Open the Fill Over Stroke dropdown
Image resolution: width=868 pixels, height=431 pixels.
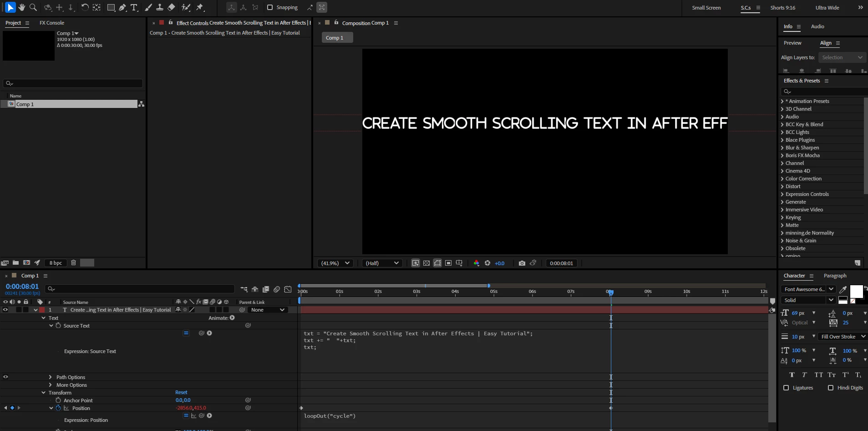(x=843, y=337)
